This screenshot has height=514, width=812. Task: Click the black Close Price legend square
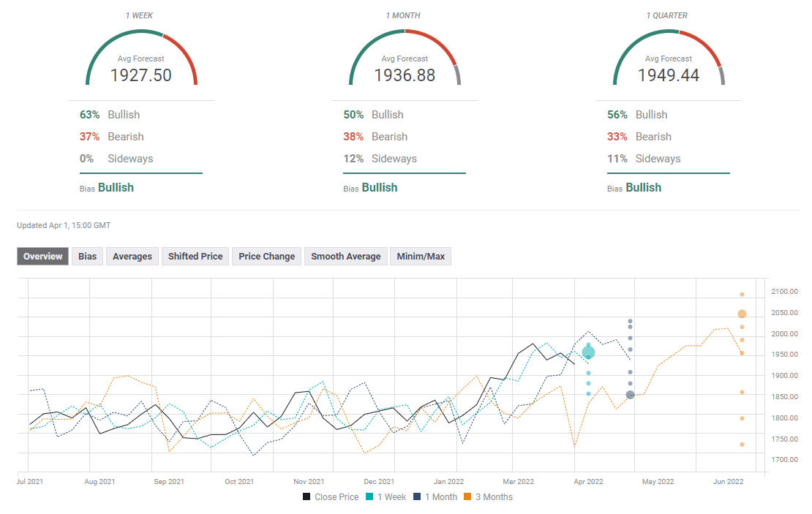pos(307,497)
